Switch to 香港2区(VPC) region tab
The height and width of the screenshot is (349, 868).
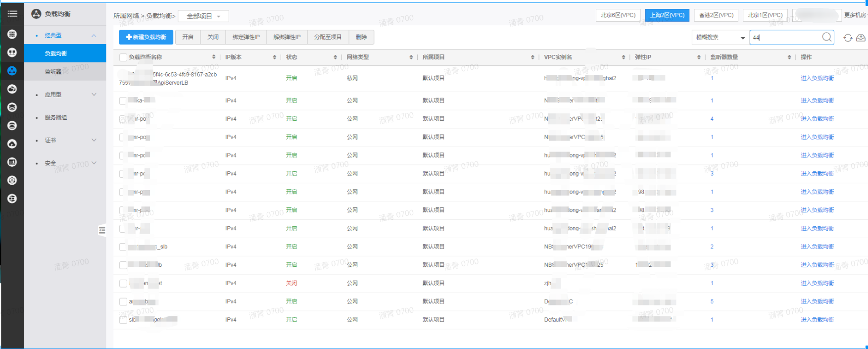point(716,15)
